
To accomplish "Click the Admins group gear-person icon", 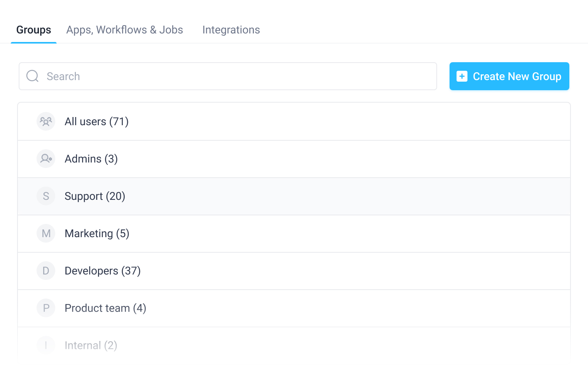I will 46,159.
